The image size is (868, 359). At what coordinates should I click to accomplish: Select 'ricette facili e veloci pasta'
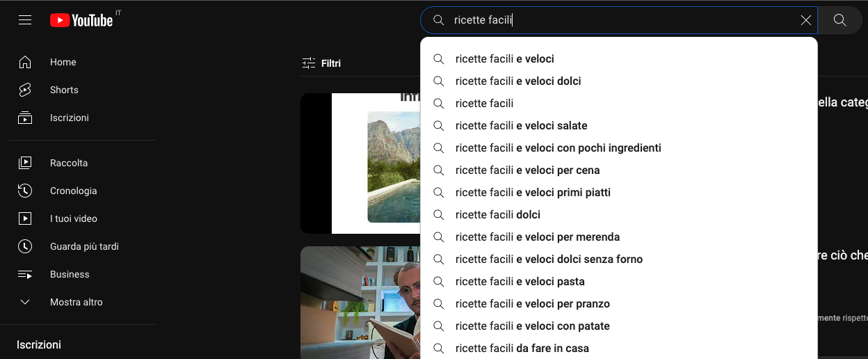coord(619,282)
